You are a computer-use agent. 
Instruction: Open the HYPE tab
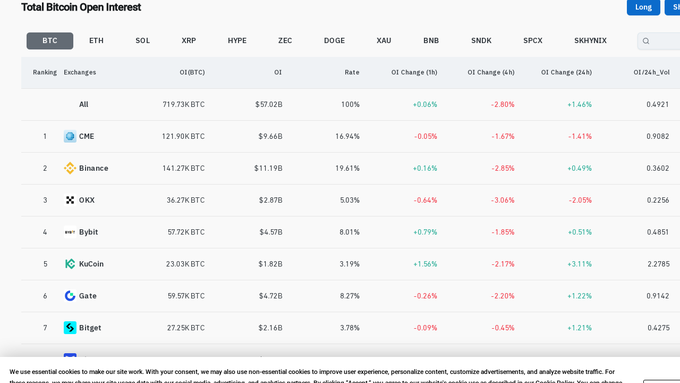[x=237, y=41]
